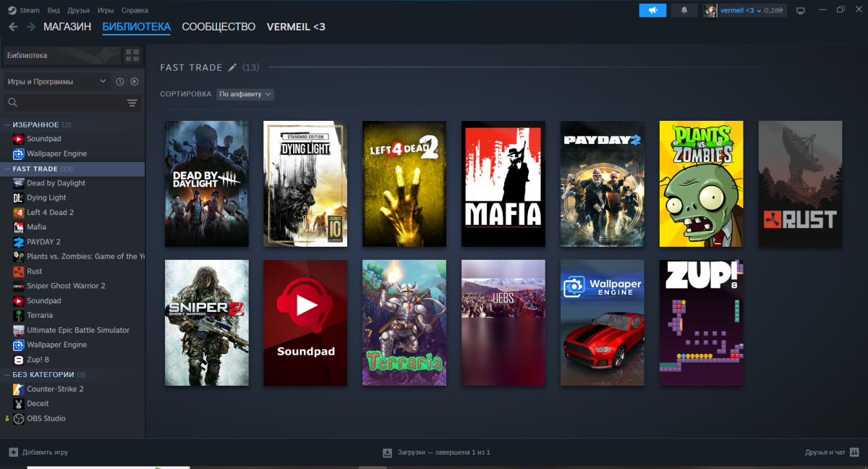Image resolution: width=868 pixels, height=469 pixels.
Task: Open the По алфавиту sort dropdown
Action: tap(245, 94)
